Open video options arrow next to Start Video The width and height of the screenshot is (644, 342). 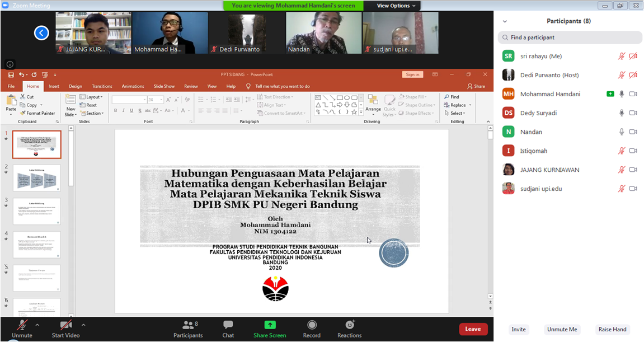coord(83,325)
